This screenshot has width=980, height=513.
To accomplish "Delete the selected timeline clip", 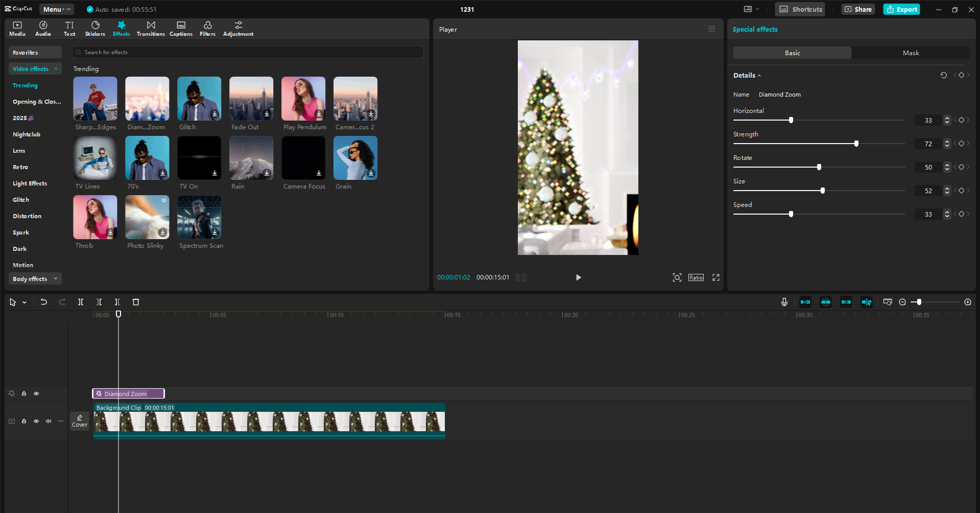I will (x=136, y=302).
